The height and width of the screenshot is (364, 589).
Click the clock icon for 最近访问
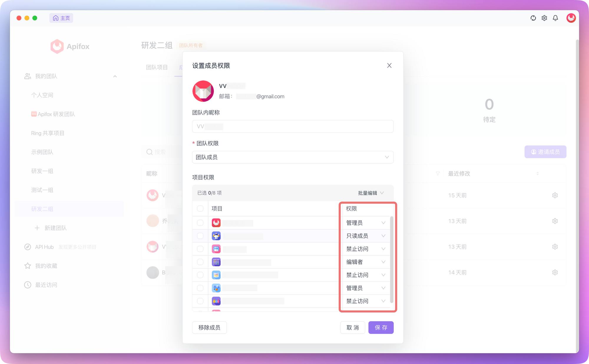point(27,285)
